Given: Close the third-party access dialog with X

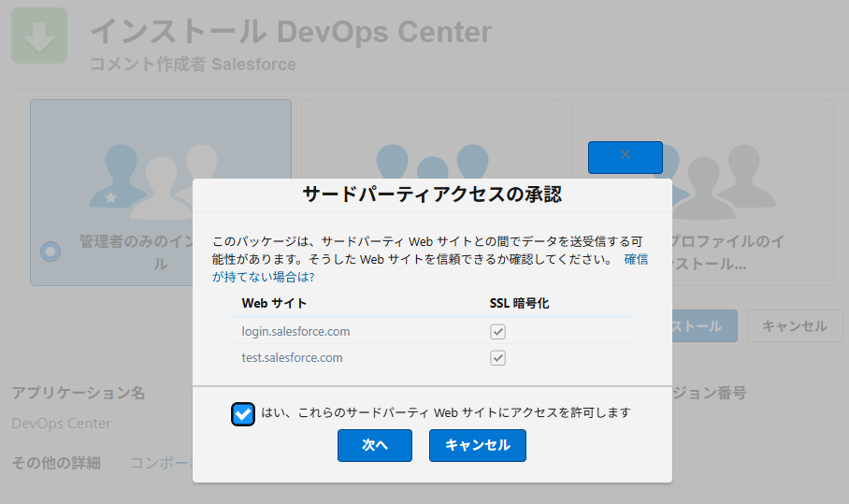Looking at the screenshot, I should (625, 157).
